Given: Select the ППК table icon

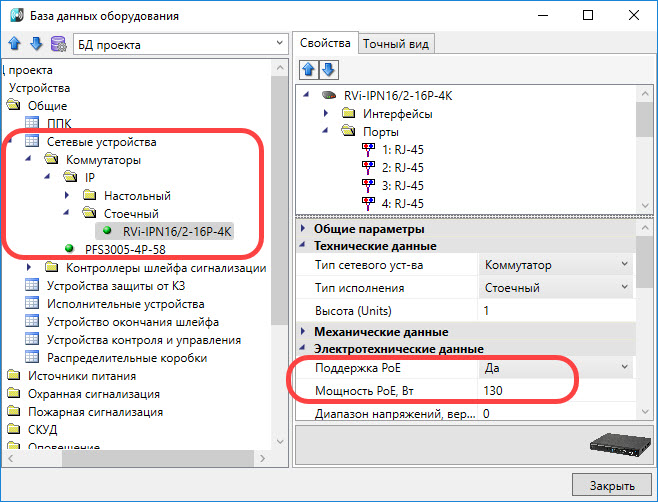Looking at the screenshot, I should point(32,123).
